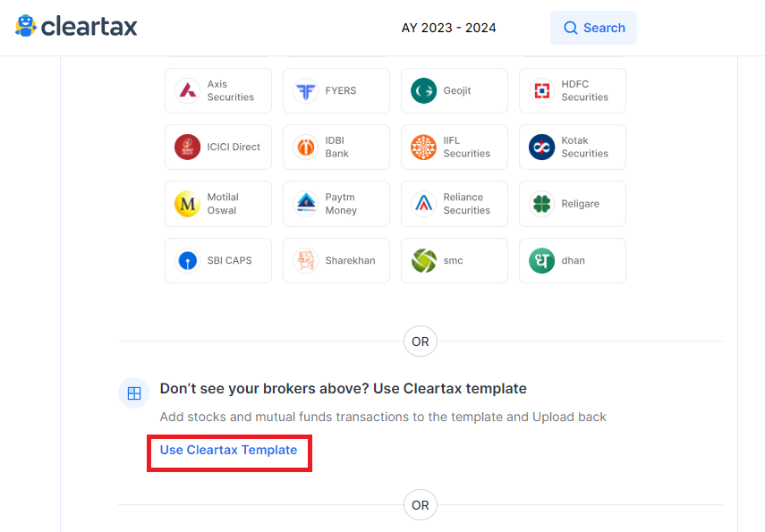
Task: Select the smc logo icon
Action: point(424,261)
